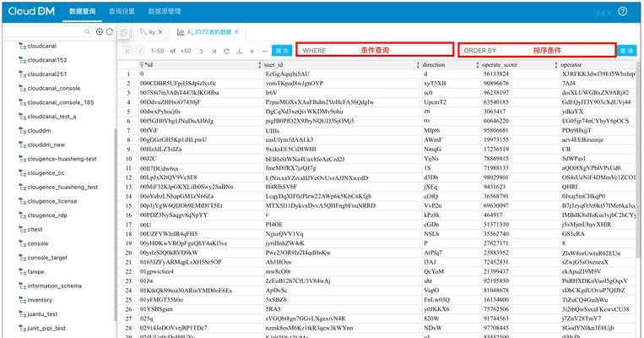Open the 数据查询 top menu

pos(83,12)
